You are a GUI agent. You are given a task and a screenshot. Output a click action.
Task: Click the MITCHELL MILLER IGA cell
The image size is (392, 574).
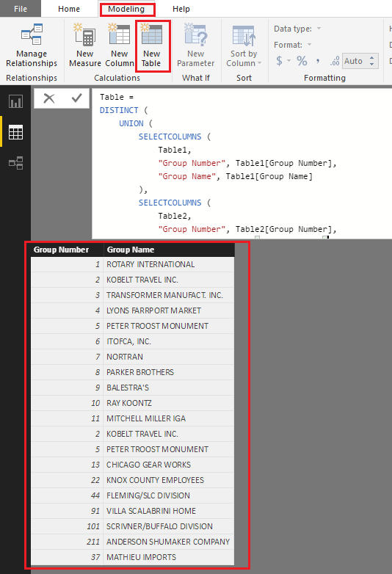(169, 418)
